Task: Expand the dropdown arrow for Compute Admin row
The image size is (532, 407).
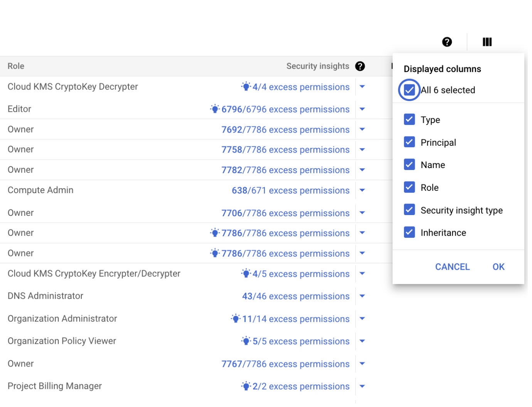Action: pos(362,190)
